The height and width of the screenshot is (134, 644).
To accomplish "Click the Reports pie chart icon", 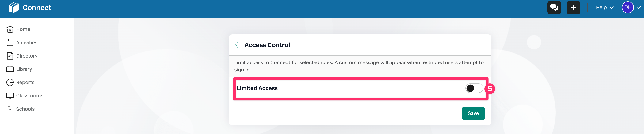I will coord(10,83).
